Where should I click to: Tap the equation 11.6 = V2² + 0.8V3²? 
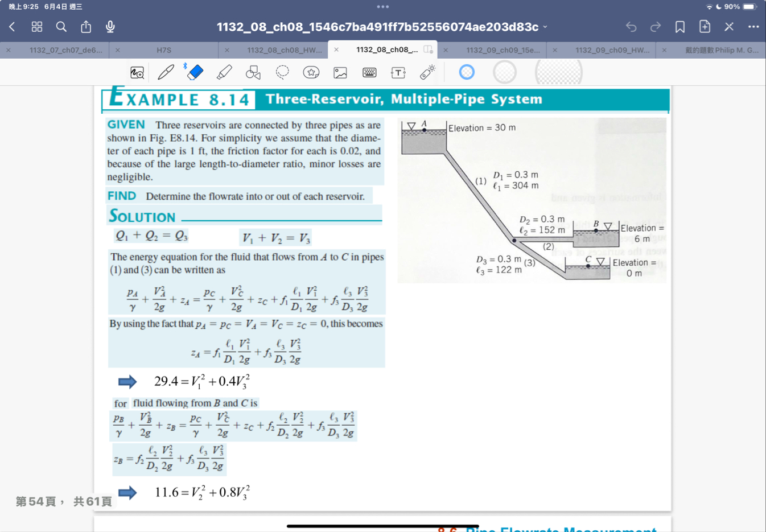pos(201,492)
